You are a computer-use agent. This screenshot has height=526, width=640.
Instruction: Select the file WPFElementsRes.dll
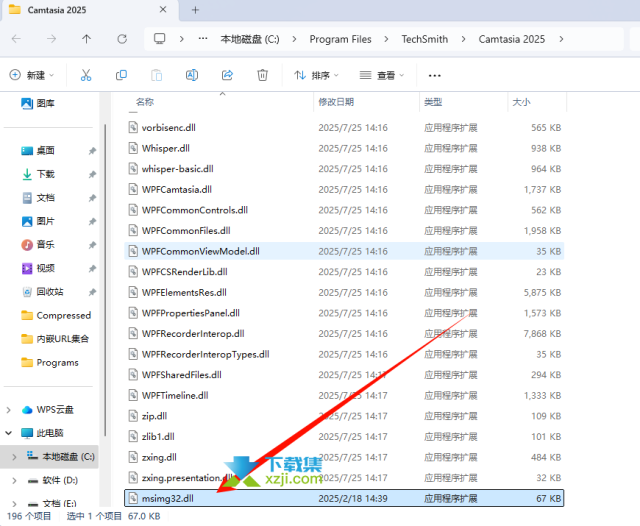344,292
